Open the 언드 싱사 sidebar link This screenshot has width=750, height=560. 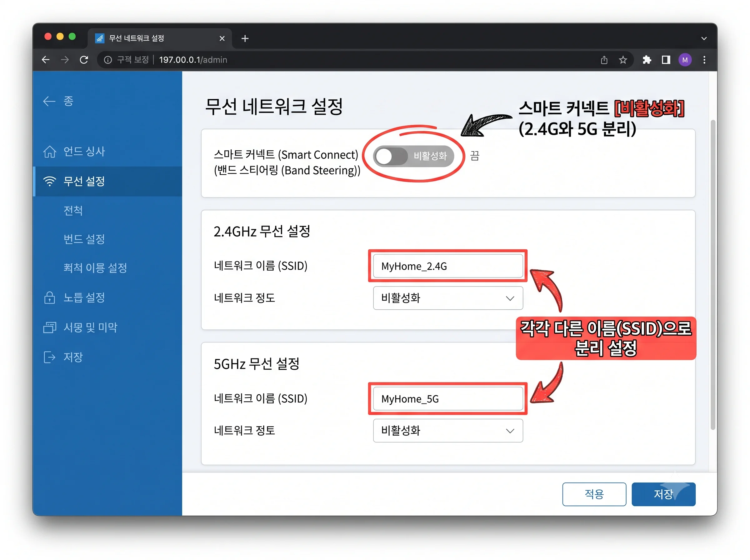pyautogui.click(x=84, y=152)
